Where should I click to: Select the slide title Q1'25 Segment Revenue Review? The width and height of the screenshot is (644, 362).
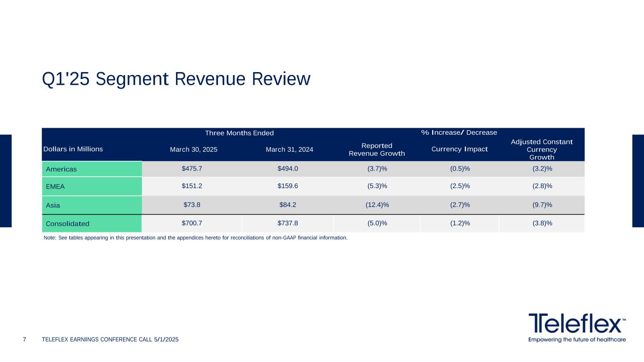pyautogui.click(x=176, y=79)
